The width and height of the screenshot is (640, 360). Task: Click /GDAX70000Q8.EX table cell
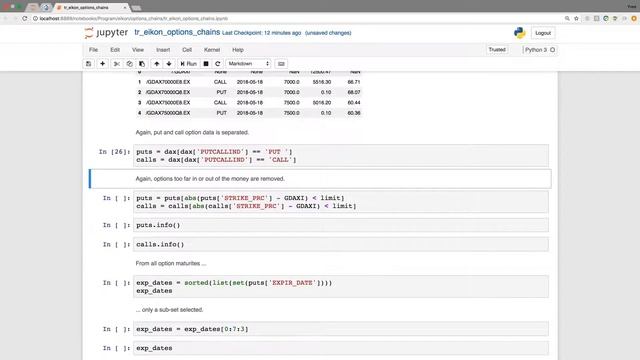[x=168, y=92]
